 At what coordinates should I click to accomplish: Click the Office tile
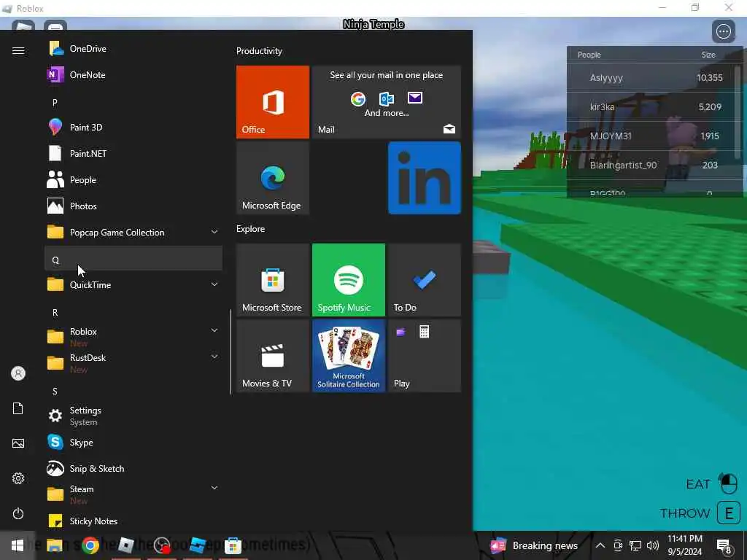pyautogui.click(x=273, y=102)
